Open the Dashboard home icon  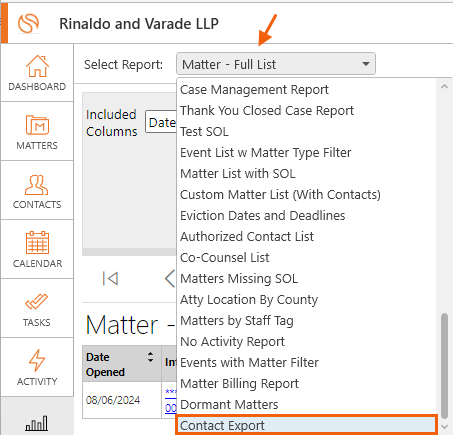[x=37, y=66]
